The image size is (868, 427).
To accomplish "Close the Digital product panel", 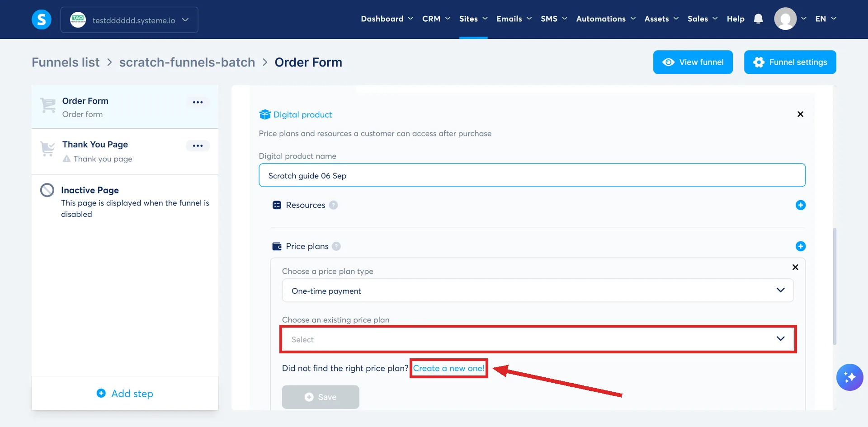I will (x=800, y=114).
